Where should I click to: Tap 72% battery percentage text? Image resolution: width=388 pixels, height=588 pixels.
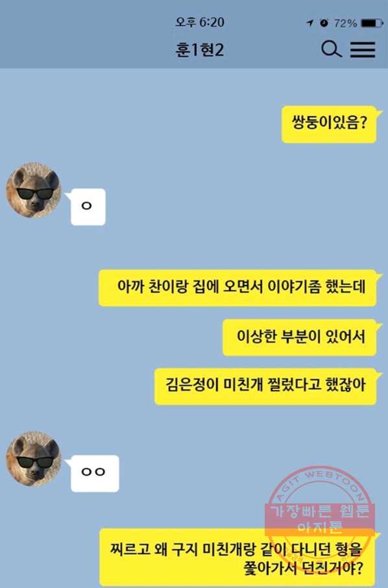tap(345, 23)
